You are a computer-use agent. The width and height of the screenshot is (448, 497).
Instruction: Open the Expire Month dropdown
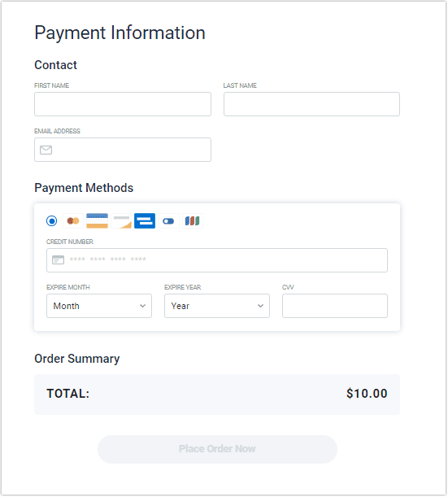click(99, 306)
